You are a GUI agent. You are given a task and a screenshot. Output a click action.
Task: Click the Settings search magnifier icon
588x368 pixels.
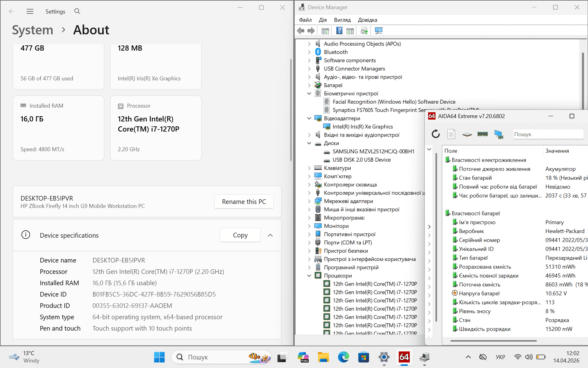tap(77, 11)
